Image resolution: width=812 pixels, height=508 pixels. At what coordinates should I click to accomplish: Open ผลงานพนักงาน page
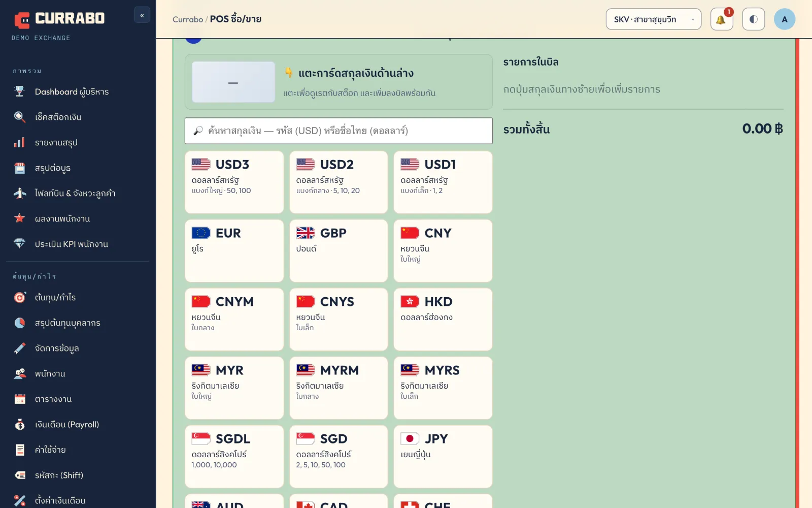click(x=78, y=219)
